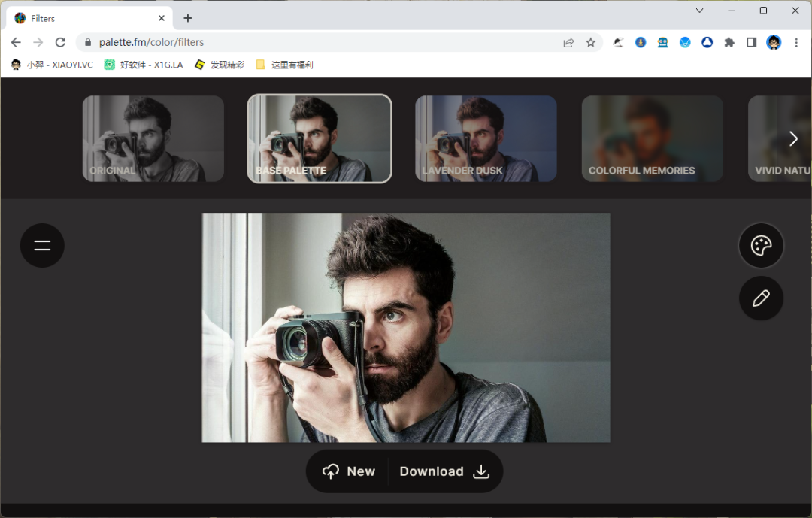Viewport: 812px width, 518px height.
Task: Expand the tab search dropdown
Action: [699, 11]
